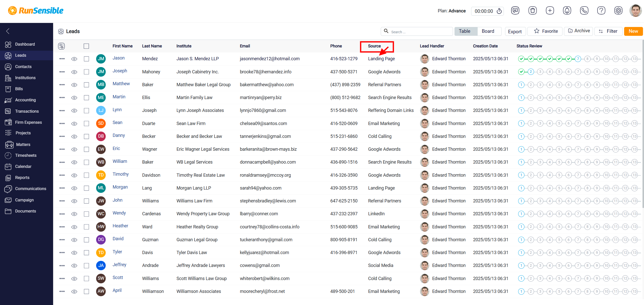Click the quick add plus icon
The height and width of the screenshot is (305, 644).
pyautogui.click(x=550, y=11)
